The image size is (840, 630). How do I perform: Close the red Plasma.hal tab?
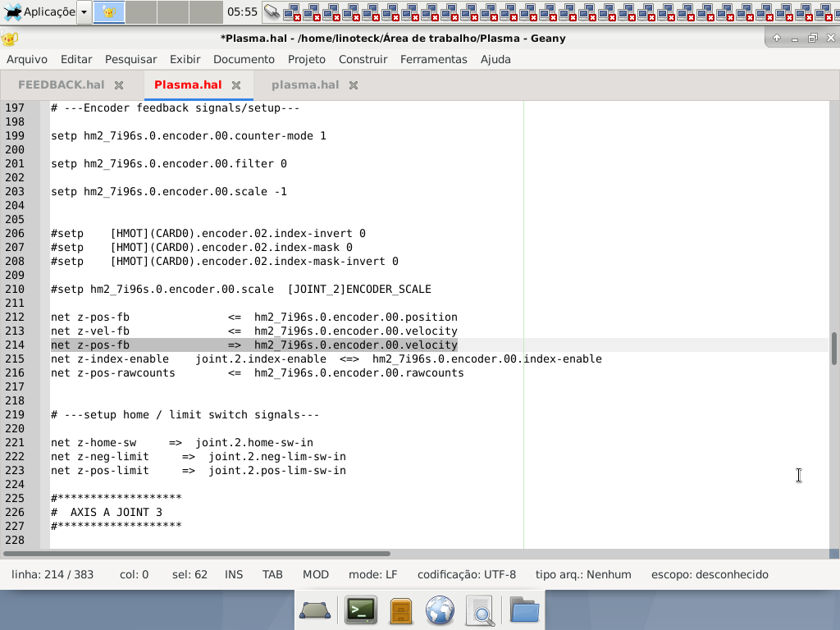(x=235, y=85)
